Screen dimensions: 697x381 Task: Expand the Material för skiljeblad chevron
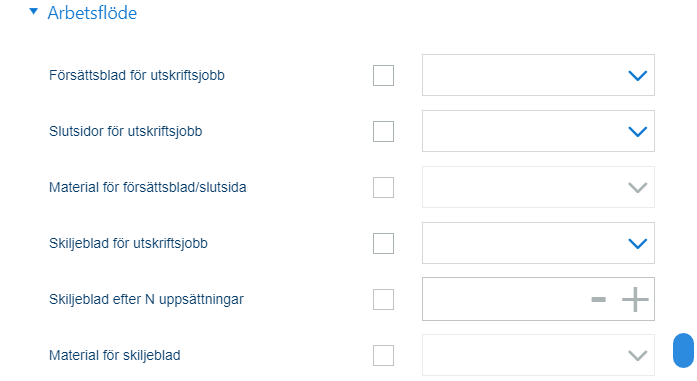click(637, 356)
